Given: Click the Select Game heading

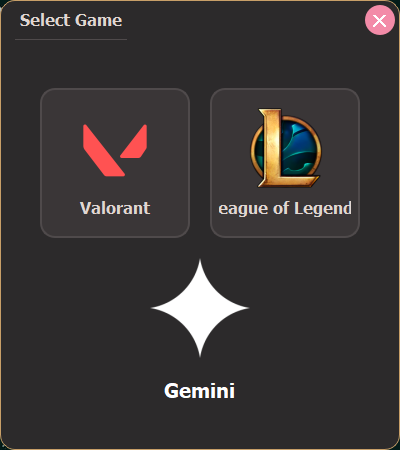Looking at the screenshot, I should point(71,20).
